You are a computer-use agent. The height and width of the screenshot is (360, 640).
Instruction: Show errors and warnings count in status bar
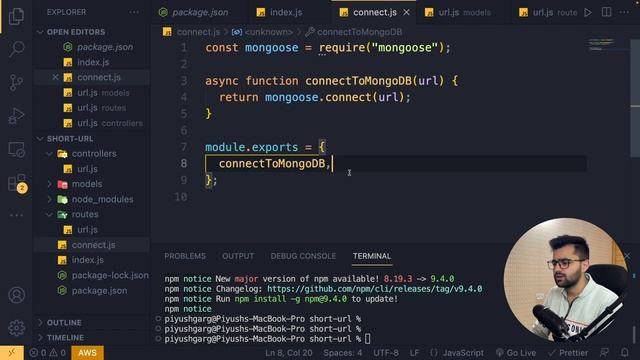(x=47, y=353)
